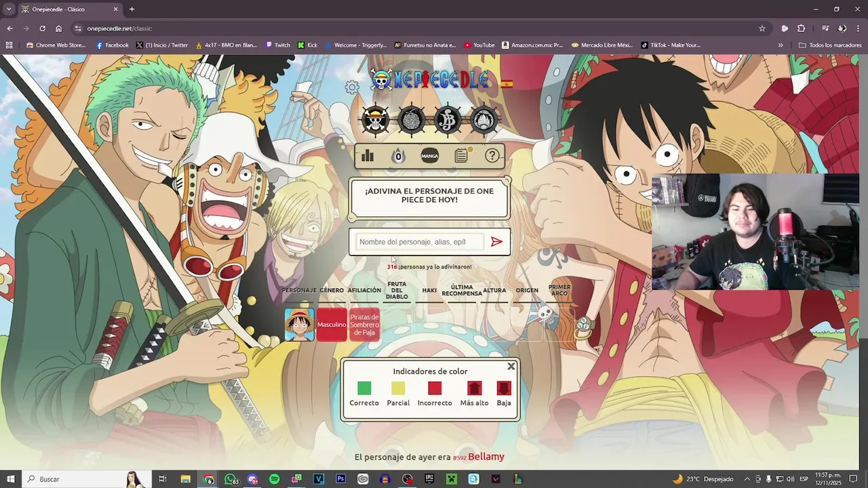
Task: Click the red Incorrecto swatch
Action: [x=435, y=388]
